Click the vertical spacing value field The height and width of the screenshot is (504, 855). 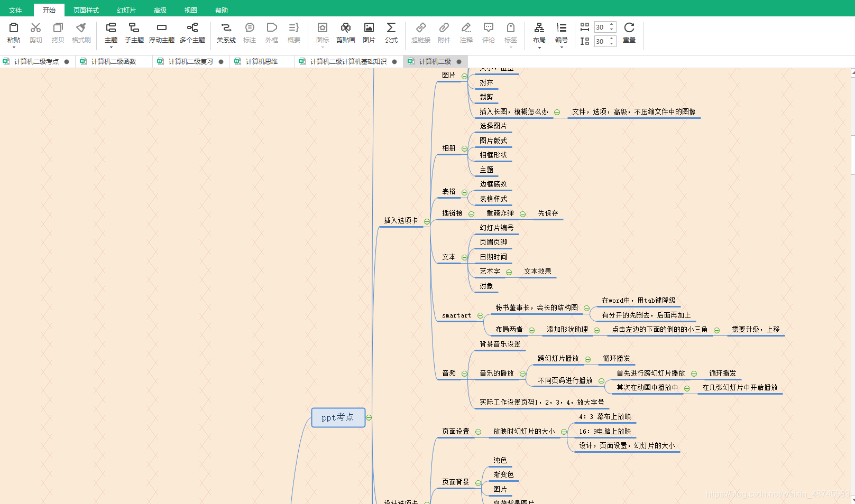tap(601, 42)
